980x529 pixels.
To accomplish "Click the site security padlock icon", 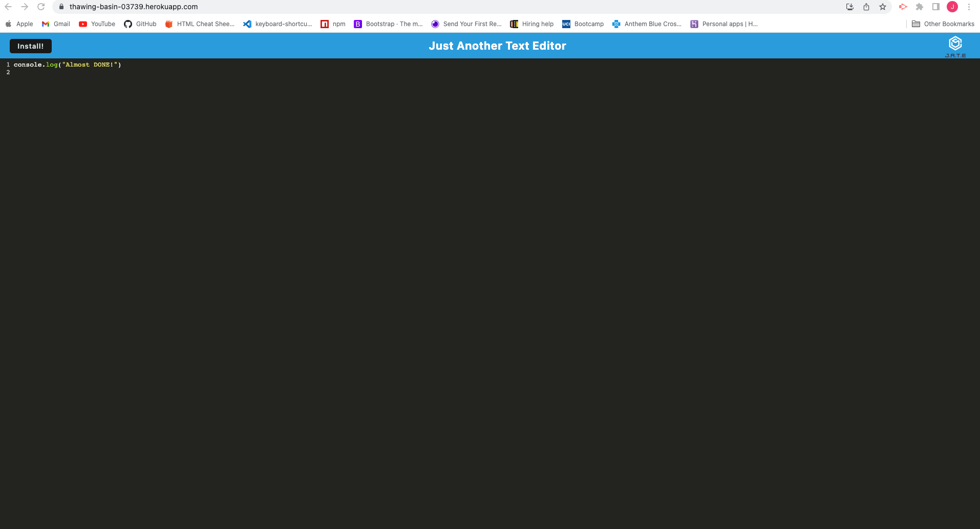I will click(x=60, y=7).
